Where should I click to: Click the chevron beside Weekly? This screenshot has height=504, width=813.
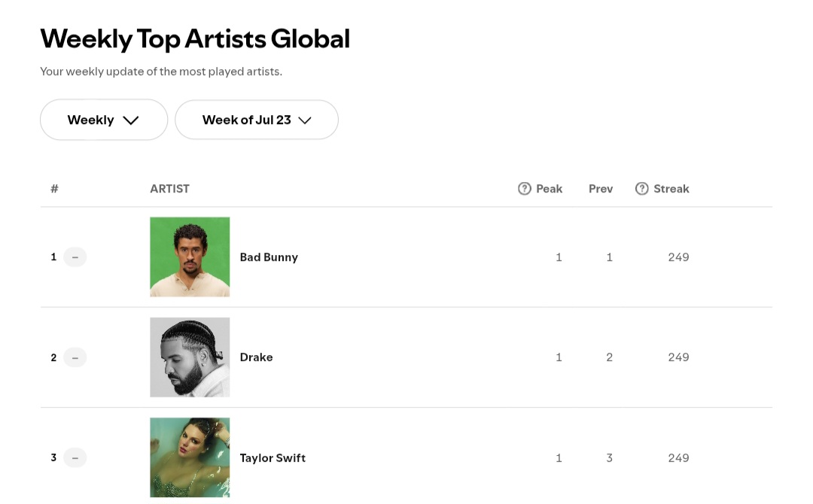point(131,120)
